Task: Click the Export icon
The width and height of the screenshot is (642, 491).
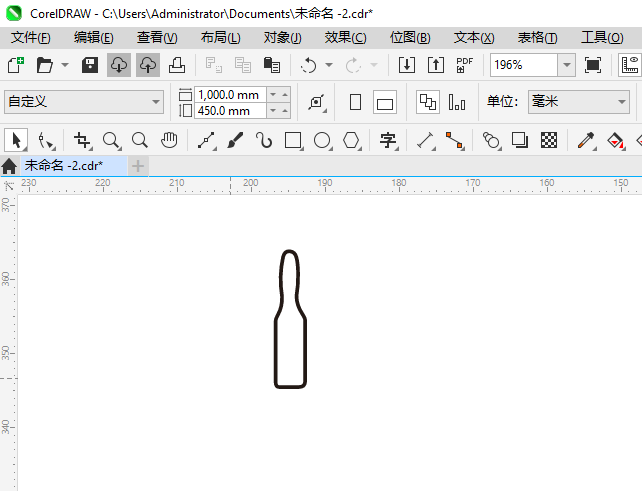Action: (436, 65)
